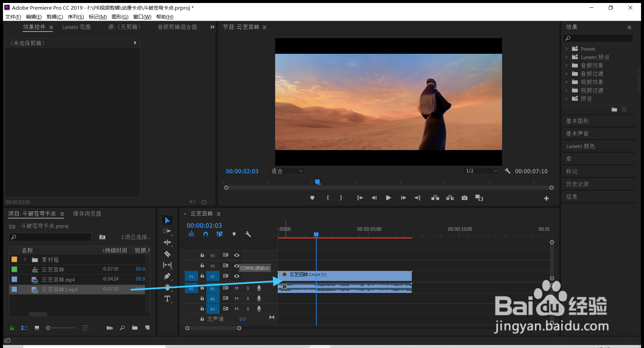Choose the Ripple Edit tool

pyautogui.click(x=167, y=242)
